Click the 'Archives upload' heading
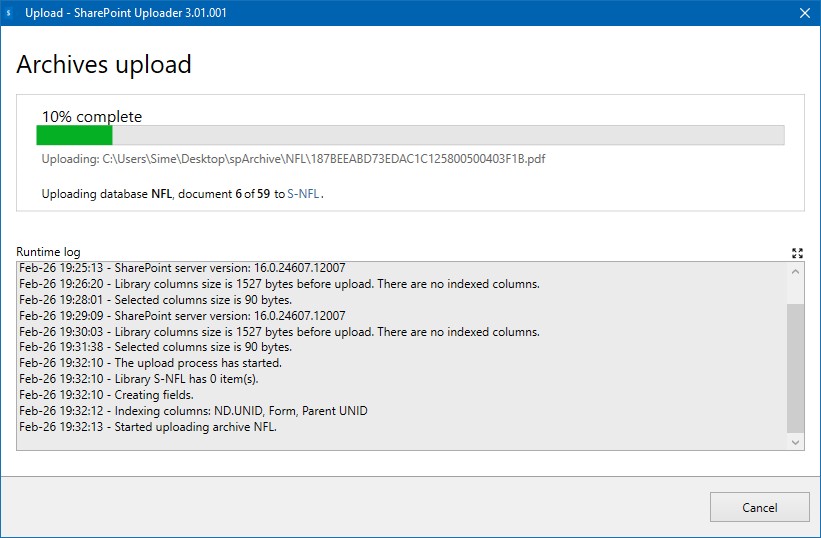821x538 pixels. coord(104,66)
